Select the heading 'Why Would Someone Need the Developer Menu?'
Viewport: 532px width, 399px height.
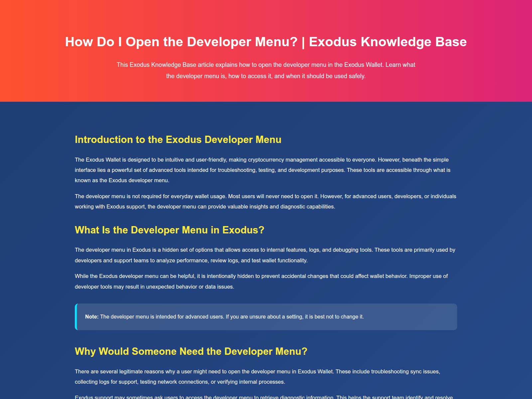point(191,351)
